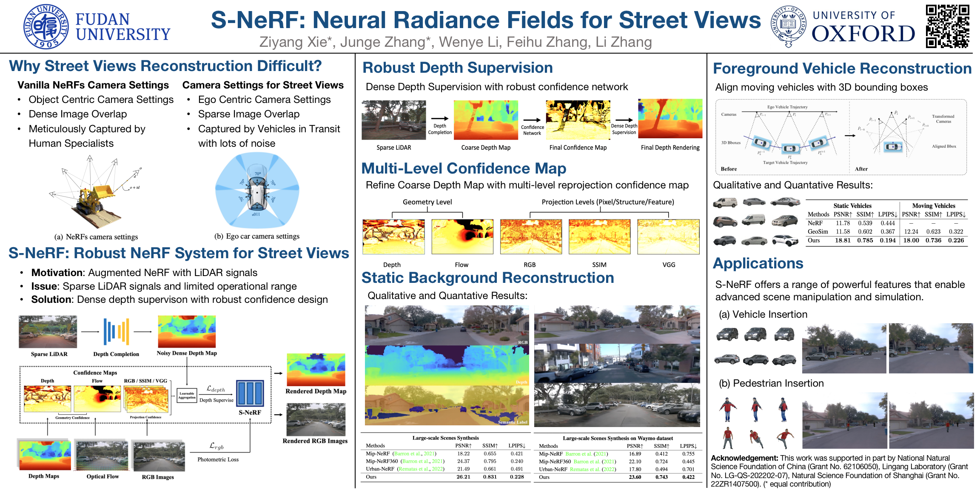Screen dimensions: 980x490
Task: Open the Mip-NeRF360 Barron et al. 2021 citation
Action: click(423, 461)
